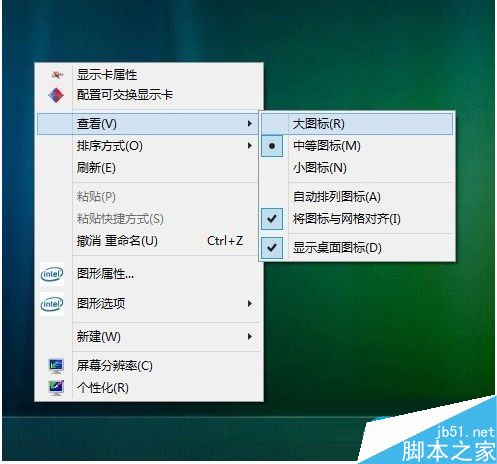Click the monitor icon beside 屏幕分辨率
The image size is (497, 464).
coord(56,366)
